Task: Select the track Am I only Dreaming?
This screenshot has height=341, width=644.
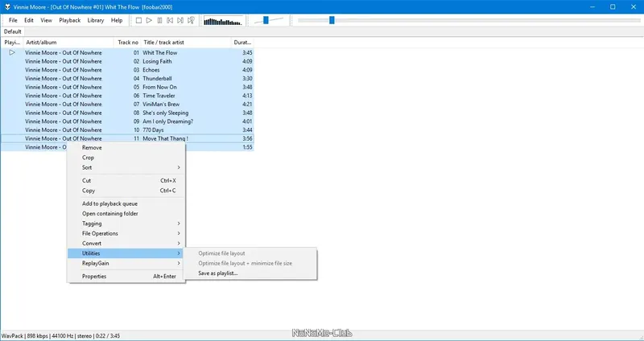Action: (x=168, y=121)
